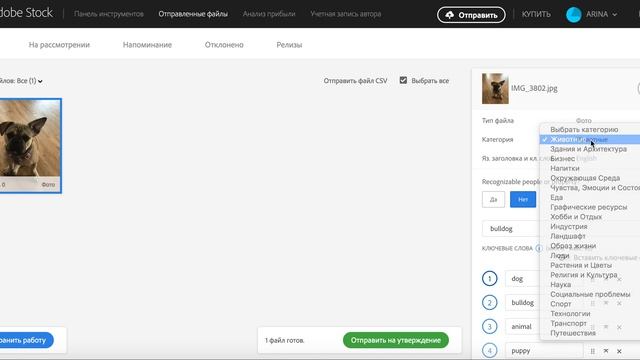Click the IMG_3802.jpg preview thumbnail
The height and width of the screenshot is (360, 640).
click(495, 89)
